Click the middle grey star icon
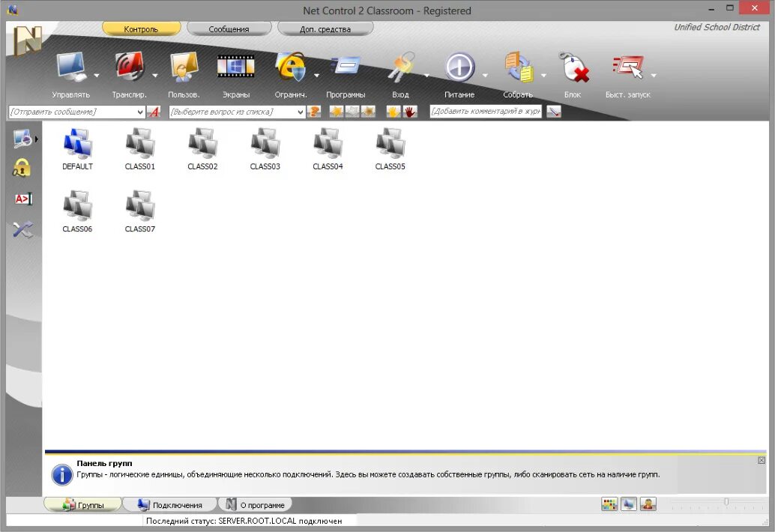The height and width of the screenshot is (532, 775). click(x=352, y=112)
